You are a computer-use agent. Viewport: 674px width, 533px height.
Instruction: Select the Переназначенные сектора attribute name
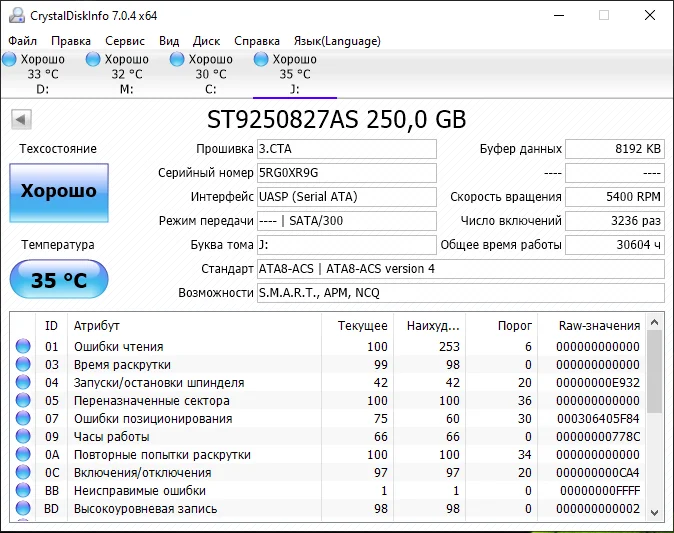152,401
